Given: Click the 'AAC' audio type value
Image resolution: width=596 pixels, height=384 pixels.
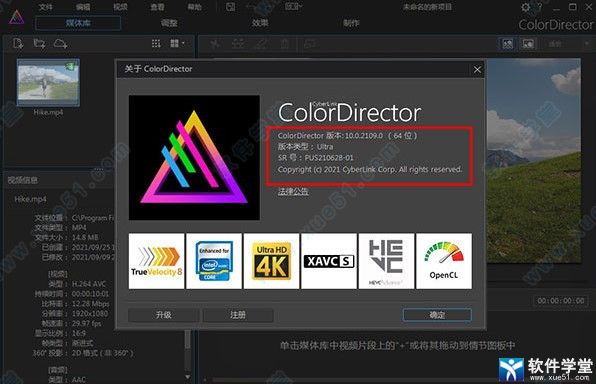Looking at the screenshot, I should click(x=79, y=379).
